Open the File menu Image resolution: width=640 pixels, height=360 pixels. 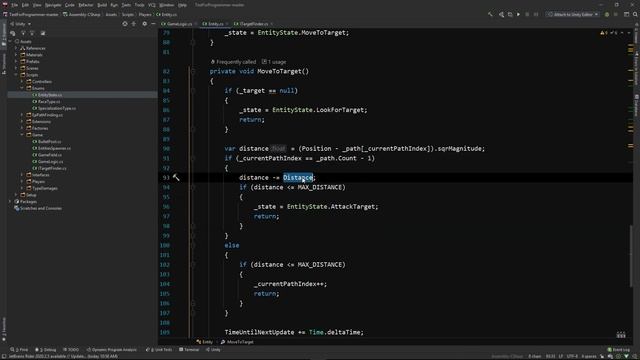[x=15, y=5]
